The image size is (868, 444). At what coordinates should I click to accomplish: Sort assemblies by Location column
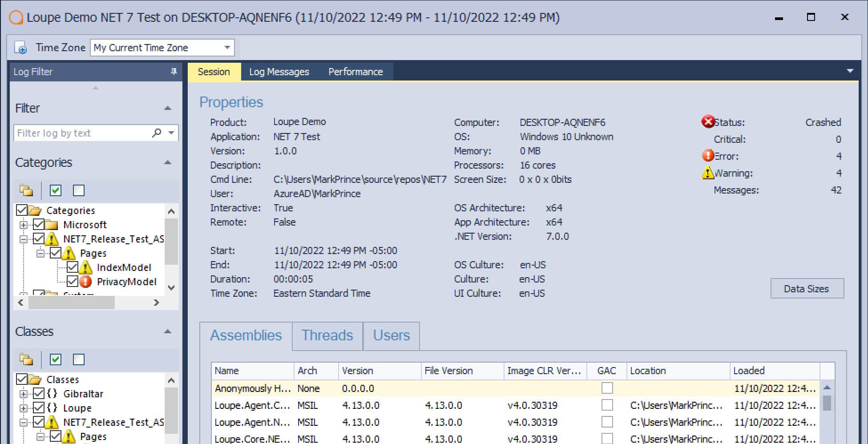click(678, 371)
